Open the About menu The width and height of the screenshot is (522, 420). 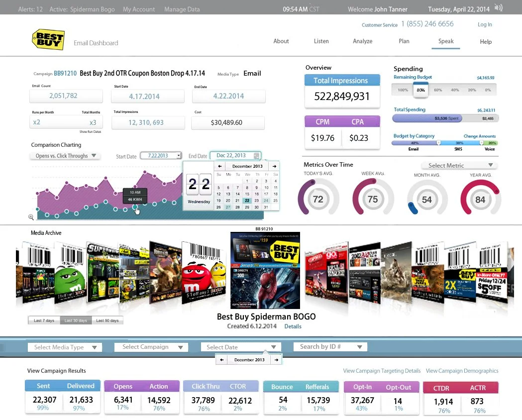click(x=281, y=41)
